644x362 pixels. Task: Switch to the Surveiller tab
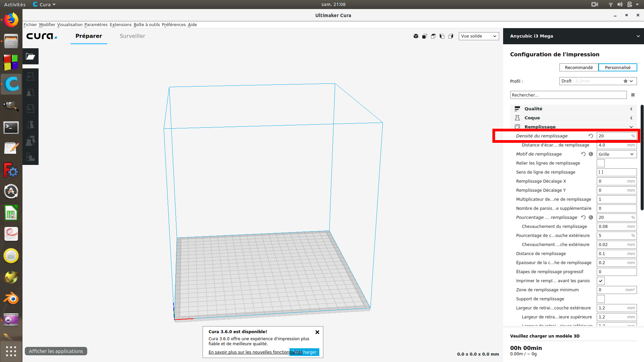132,36
